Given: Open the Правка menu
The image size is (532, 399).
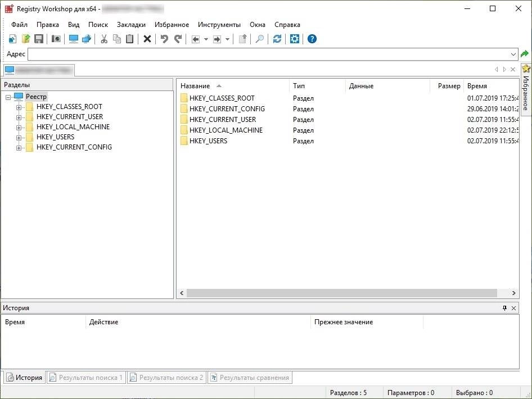Looking at the screenshot, I should pyautogui.click(x=47, y=24).
